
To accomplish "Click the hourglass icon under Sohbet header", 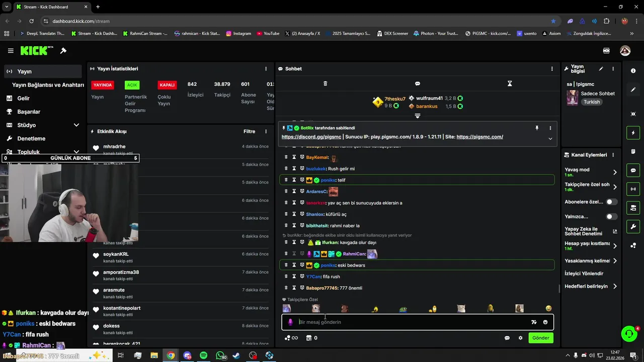I will click(510, 83).
